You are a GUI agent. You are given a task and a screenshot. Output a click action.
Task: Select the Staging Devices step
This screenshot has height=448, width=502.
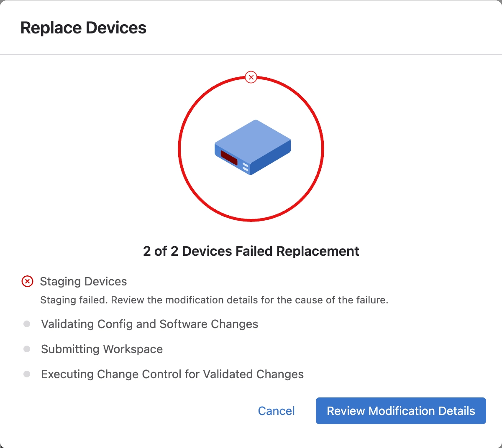tap(83, 282)
